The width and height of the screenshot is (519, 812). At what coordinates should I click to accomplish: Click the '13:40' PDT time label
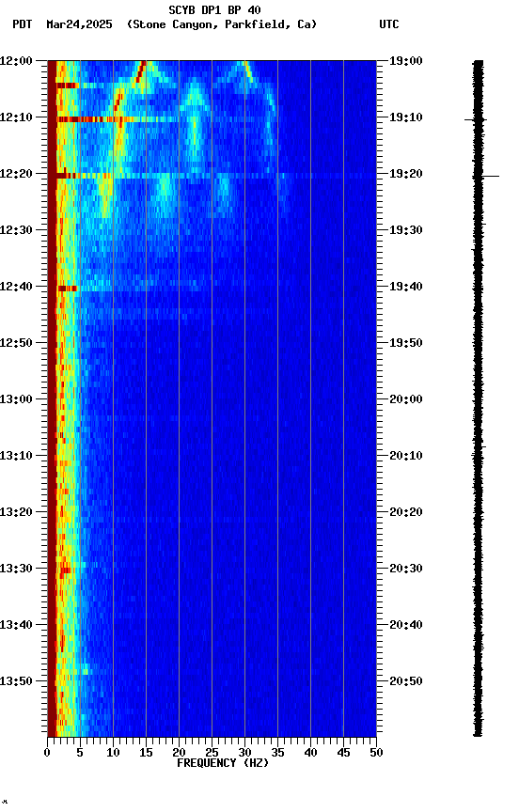pos(16,626)
